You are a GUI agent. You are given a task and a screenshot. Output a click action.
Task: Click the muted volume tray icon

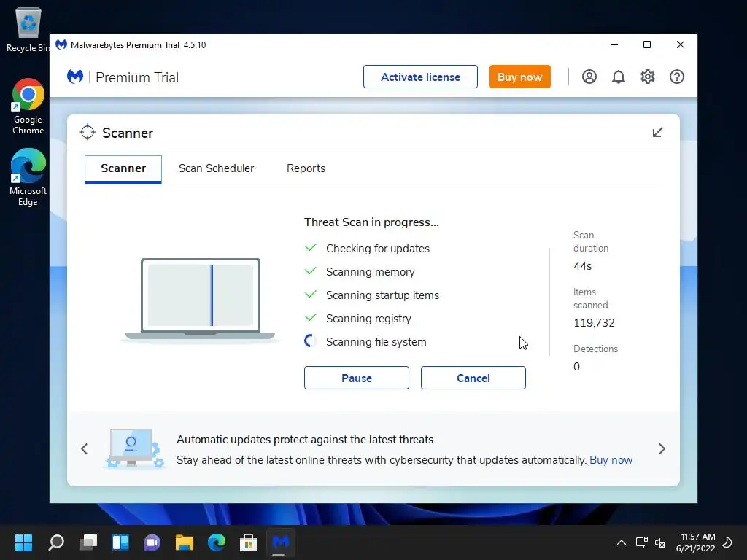(x=659, y=542)
